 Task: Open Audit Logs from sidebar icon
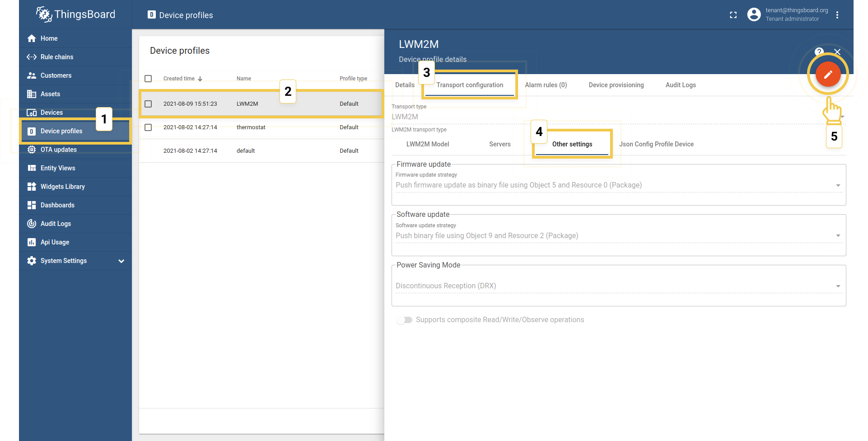[x=32, y=224]
